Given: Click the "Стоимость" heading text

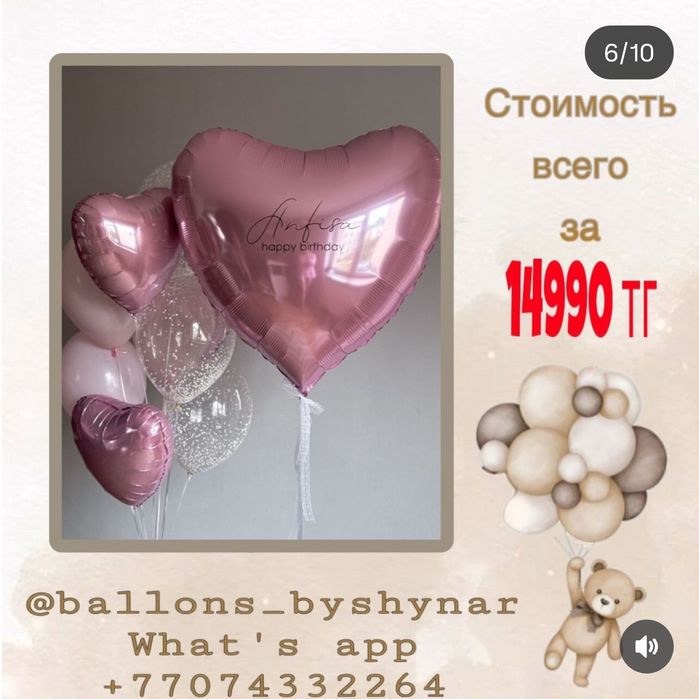Looking at the screenshot, I should pos(581,104).
